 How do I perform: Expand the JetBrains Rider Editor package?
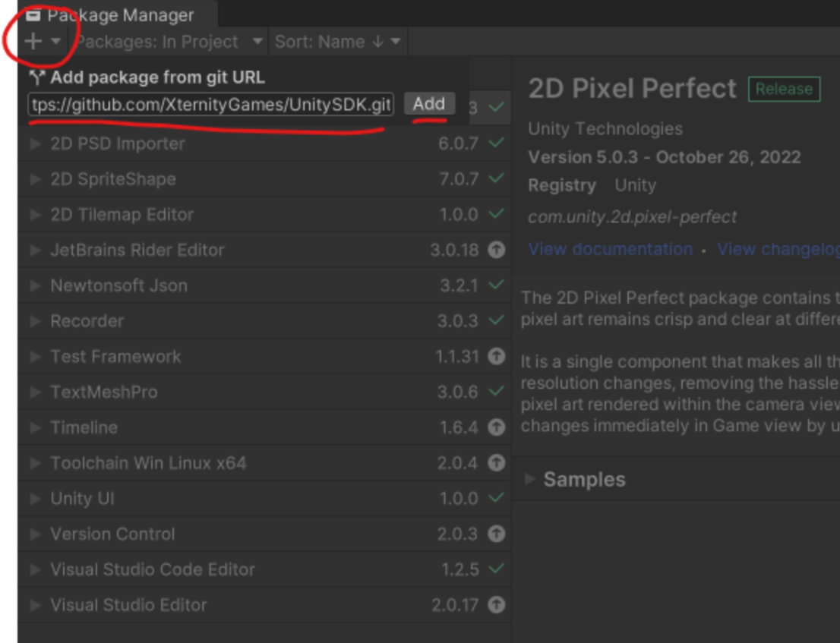(36, 250)
